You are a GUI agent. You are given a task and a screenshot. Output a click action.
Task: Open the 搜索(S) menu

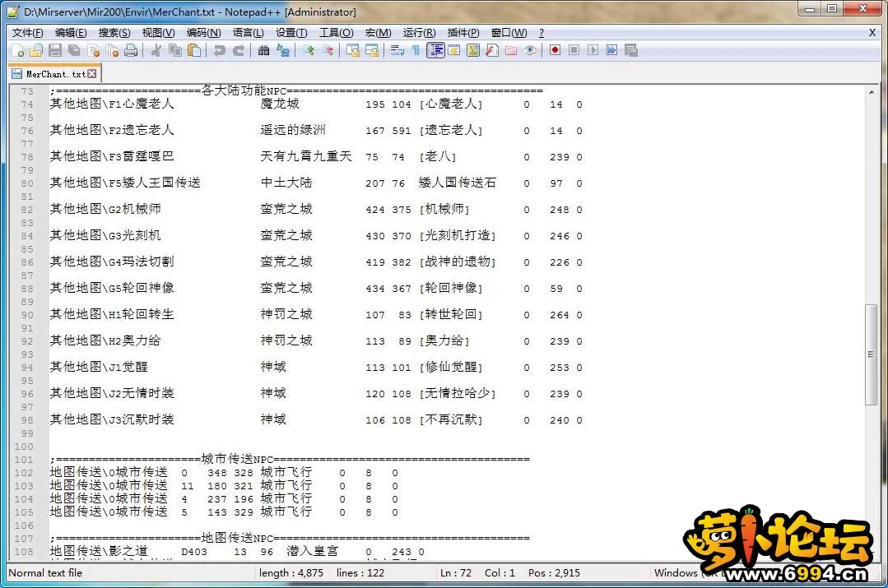click(x=114, y=33)
